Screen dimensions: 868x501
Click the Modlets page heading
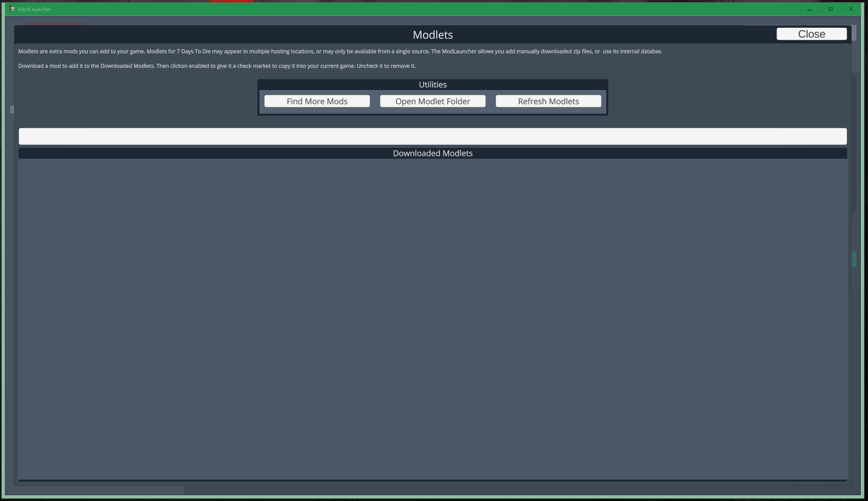[432, 34]
